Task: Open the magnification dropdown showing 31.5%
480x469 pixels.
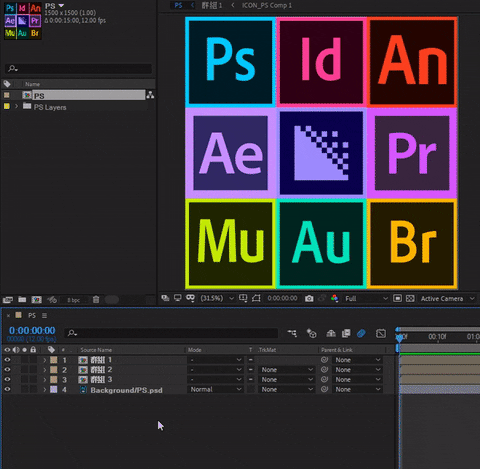Action: click(x=217, y=298)
